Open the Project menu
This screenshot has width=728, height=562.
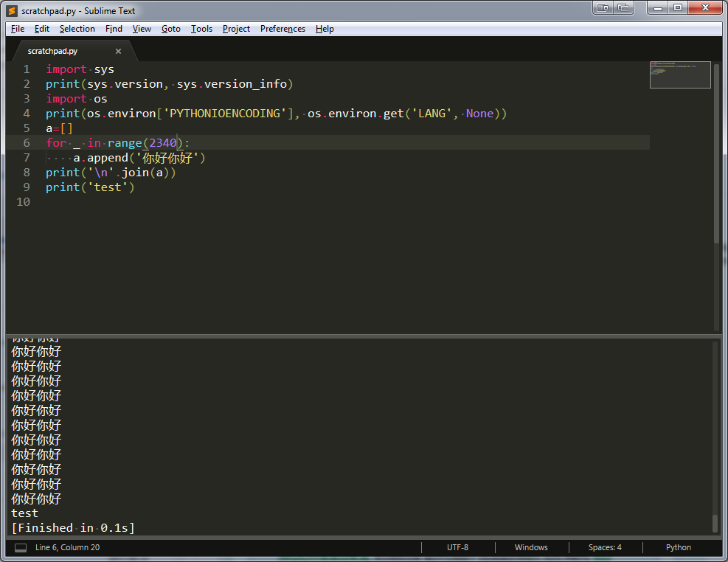coord(236,29)
